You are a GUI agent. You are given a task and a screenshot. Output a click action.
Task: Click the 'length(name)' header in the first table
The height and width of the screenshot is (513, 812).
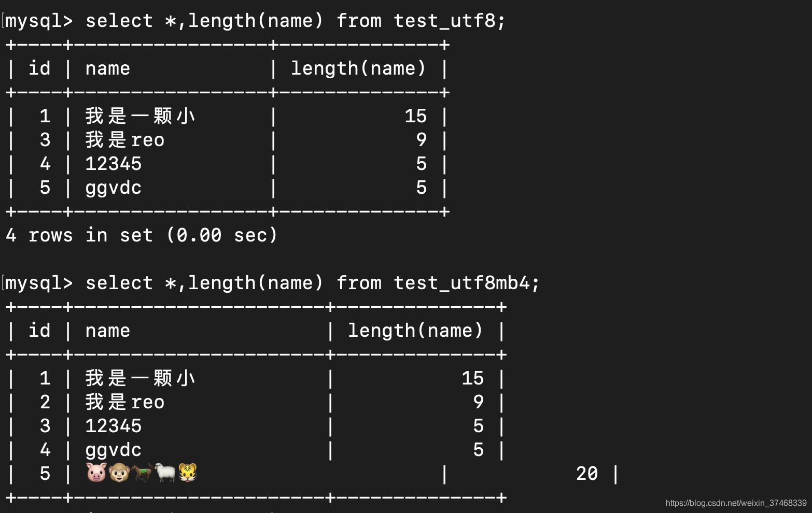[x=358, y=68]
